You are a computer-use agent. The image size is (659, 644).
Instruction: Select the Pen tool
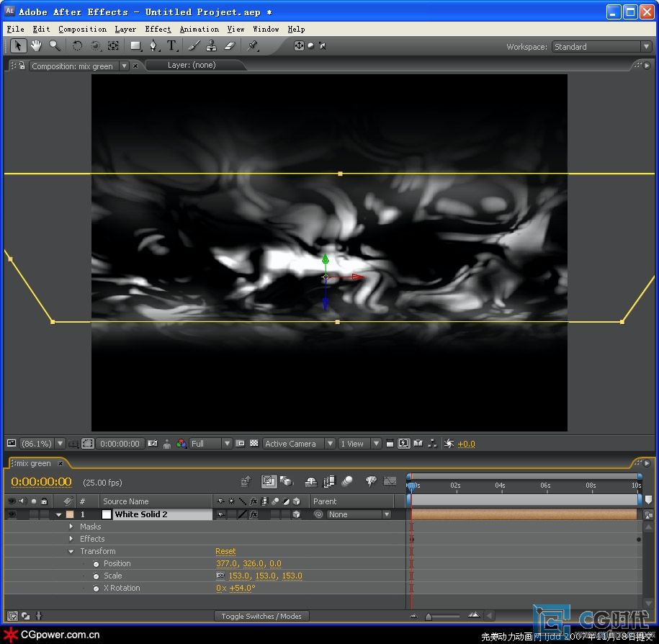coord(154,45)
